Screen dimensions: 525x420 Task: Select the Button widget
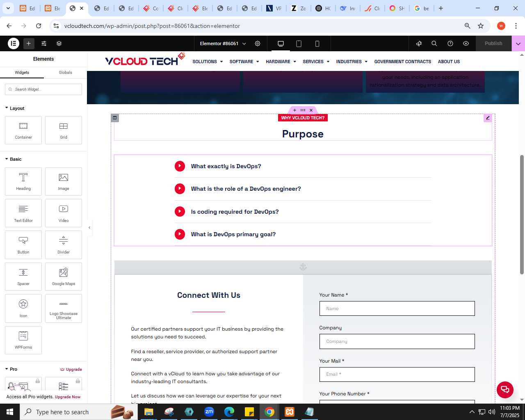coord(23,245)
